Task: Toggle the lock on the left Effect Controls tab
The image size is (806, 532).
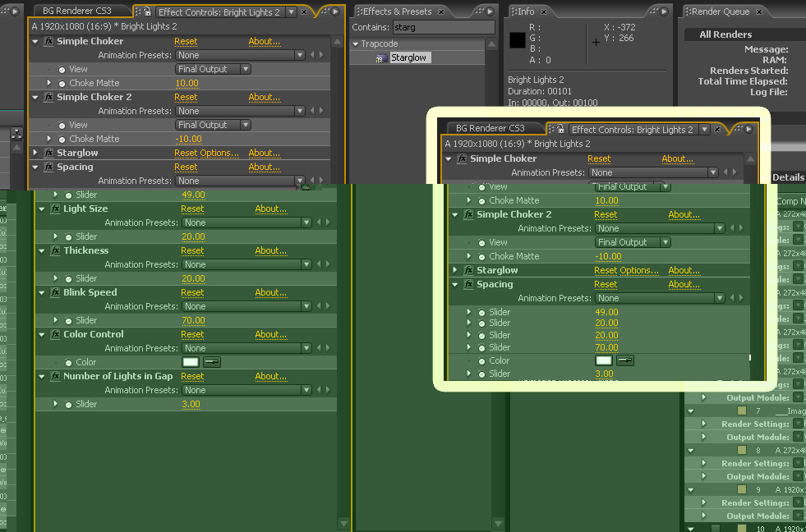Action: (x=148, y=11)
